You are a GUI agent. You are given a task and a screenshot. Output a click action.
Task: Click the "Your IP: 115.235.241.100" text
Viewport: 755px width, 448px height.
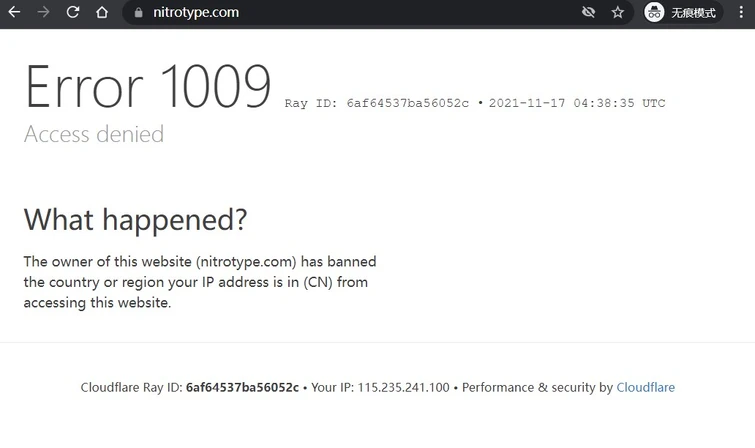[x=380, y=387]
